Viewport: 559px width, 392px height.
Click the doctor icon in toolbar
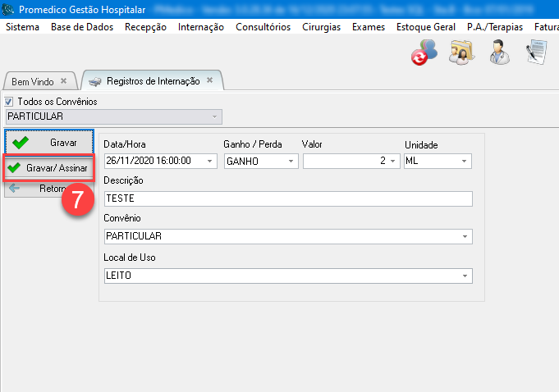(498, 52)
